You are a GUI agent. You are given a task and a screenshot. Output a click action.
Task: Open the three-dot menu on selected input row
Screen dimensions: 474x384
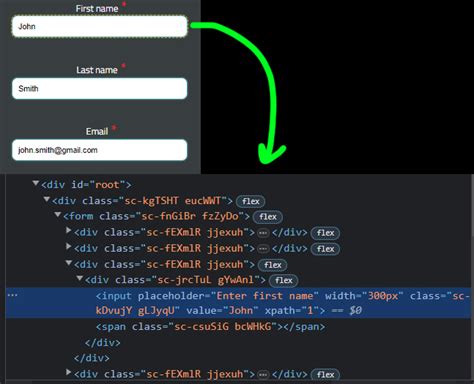click(12, 295)
